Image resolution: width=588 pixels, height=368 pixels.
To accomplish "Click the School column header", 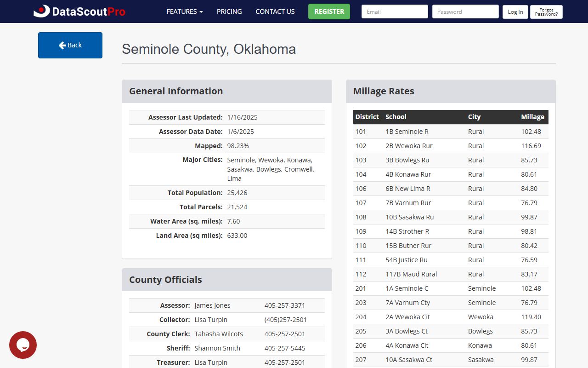I will 396,117.
